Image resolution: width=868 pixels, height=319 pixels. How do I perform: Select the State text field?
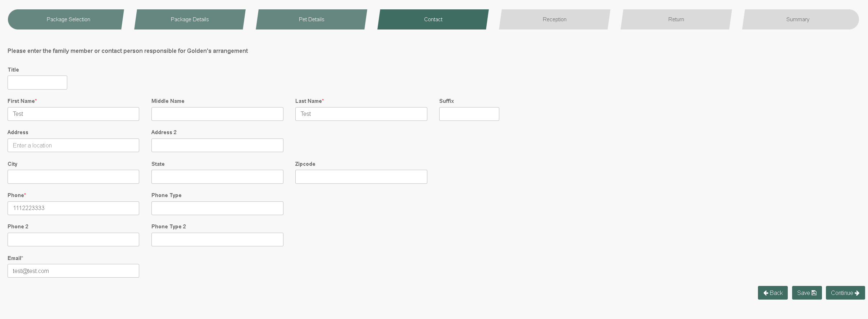coord(217,177)
